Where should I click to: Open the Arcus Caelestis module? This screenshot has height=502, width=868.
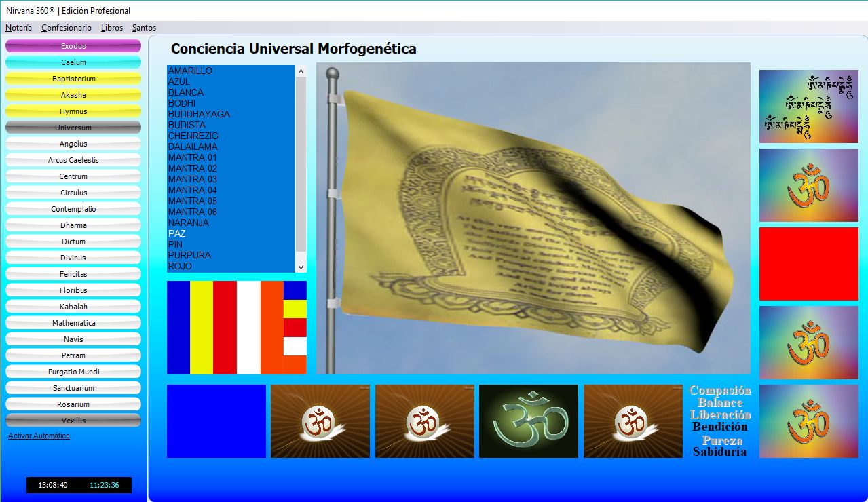[x=73, y=160]
